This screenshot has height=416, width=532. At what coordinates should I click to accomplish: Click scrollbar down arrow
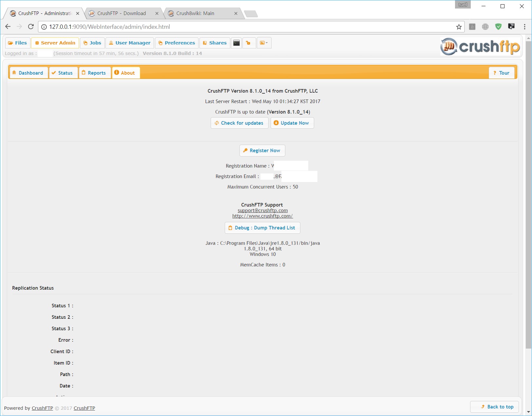(528, 412)
